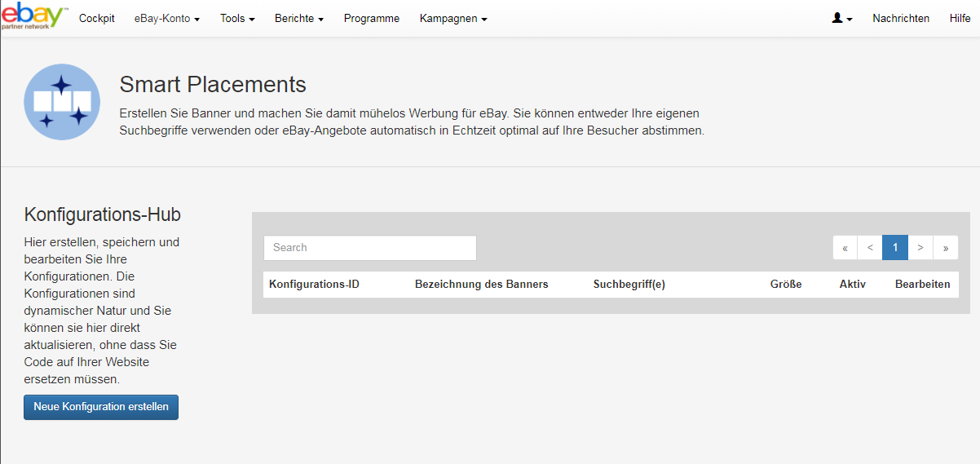Jump to last page with » button

(x=946, y=248)
